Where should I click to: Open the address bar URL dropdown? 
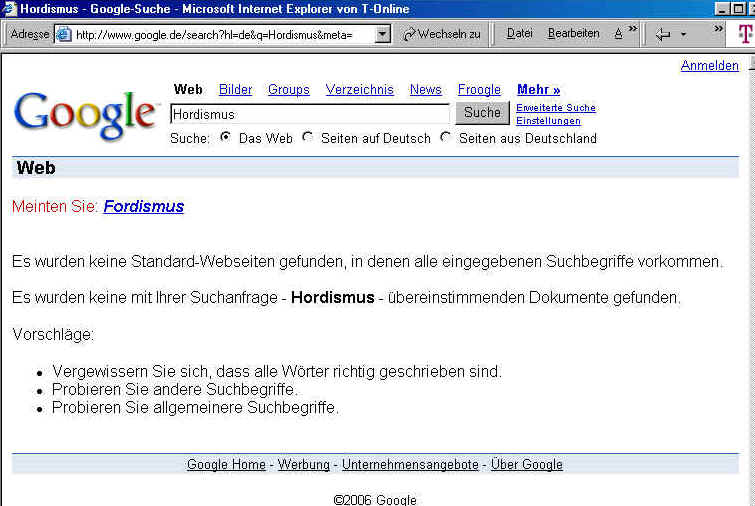click(382, 34)
